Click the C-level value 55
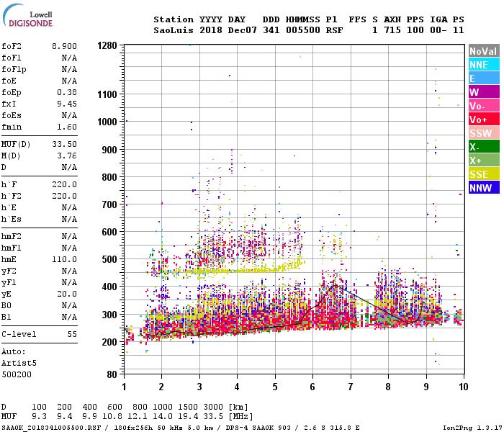Screen dimensions: 504x432 coord(72,334)
